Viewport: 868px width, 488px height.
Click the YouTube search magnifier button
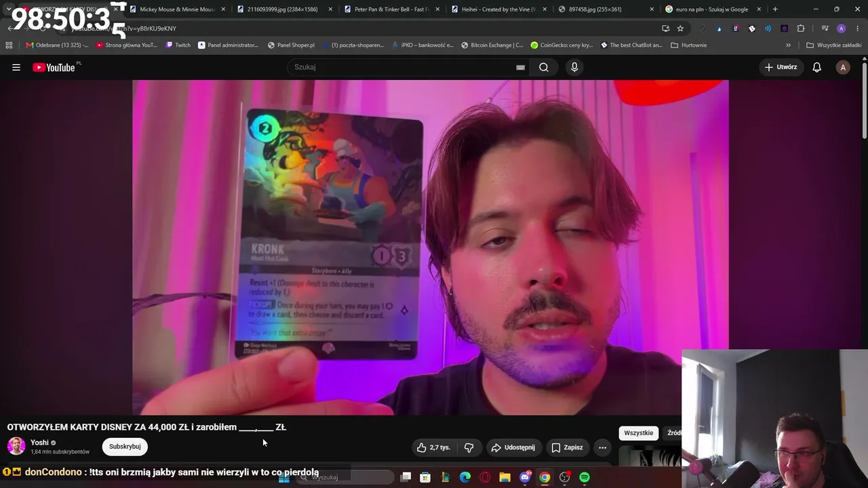click(x=544, y=67)
